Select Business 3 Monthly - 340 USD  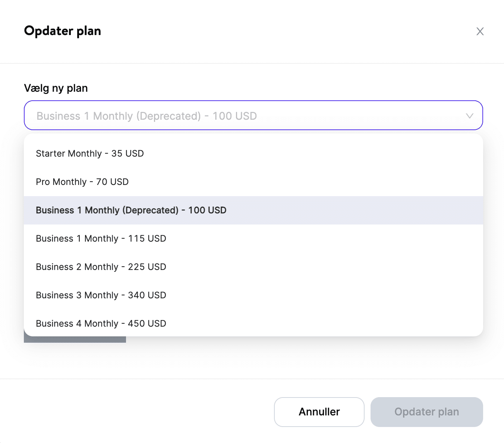pos(101,295)
